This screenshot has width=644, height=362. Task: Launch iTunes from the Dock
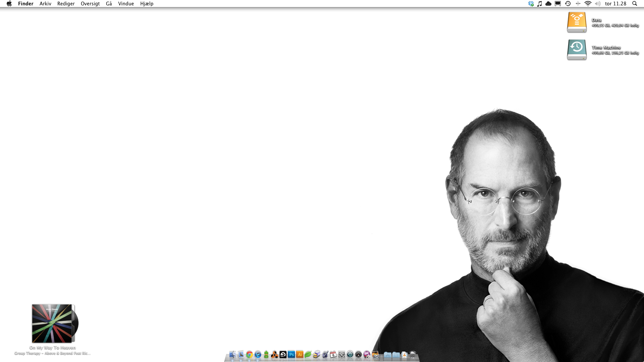pyautogui.click(x=258, y=355)
